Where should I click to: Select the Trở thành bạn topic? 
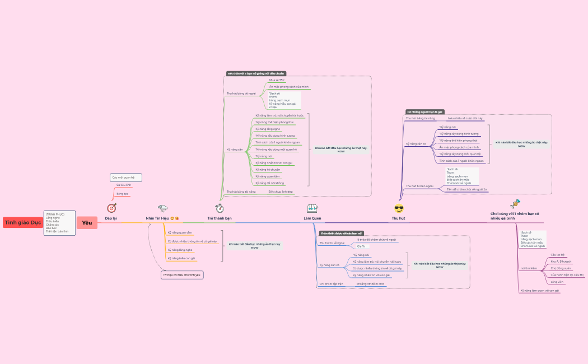tap(220, 218)
